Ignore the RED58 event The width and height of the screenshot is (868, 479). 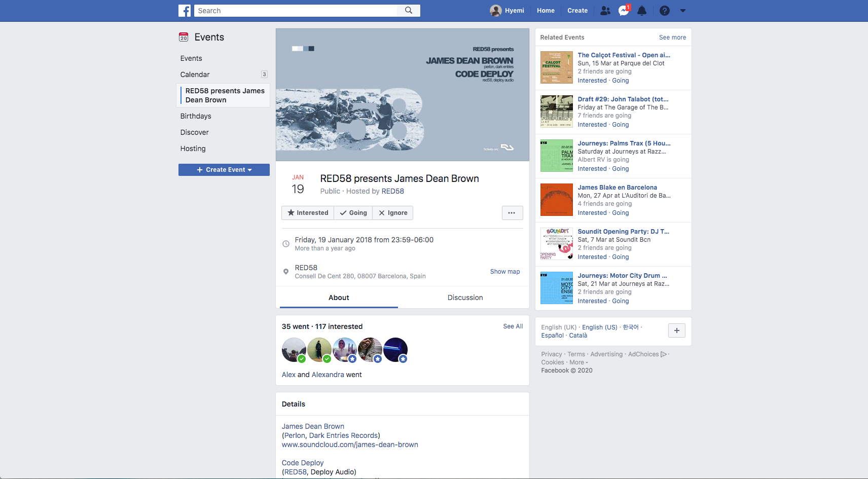click(393, 213)
